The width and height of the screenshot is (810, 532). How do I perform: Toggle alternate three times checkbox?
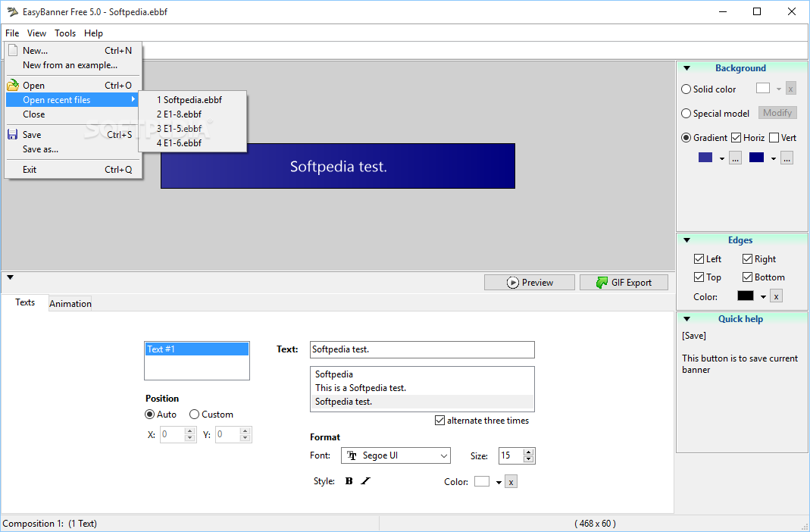point(439,421)
